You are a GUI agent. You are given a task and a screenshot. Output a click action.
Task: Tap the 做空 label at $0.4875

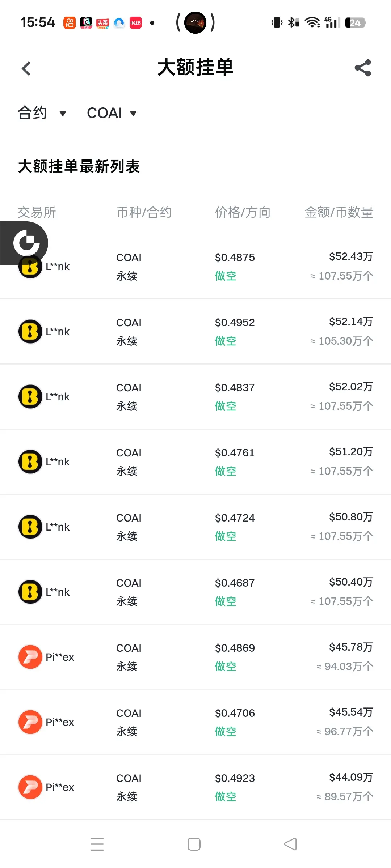click(226, 276)
